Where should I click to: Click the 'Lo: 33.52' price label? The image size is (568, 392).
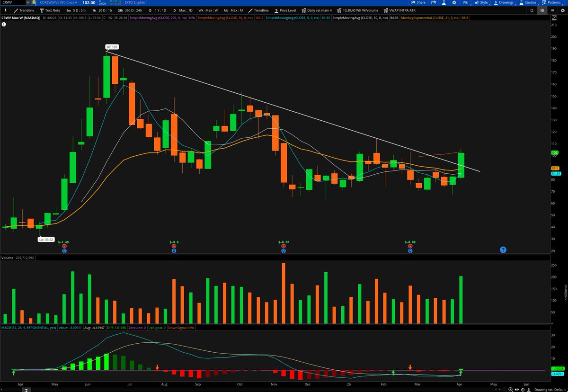(x=46, y=240)
